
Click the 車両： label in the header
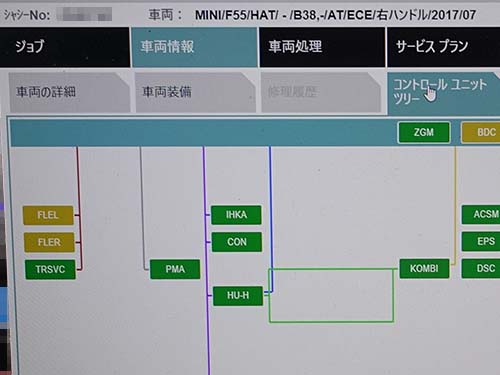[166, 15]
